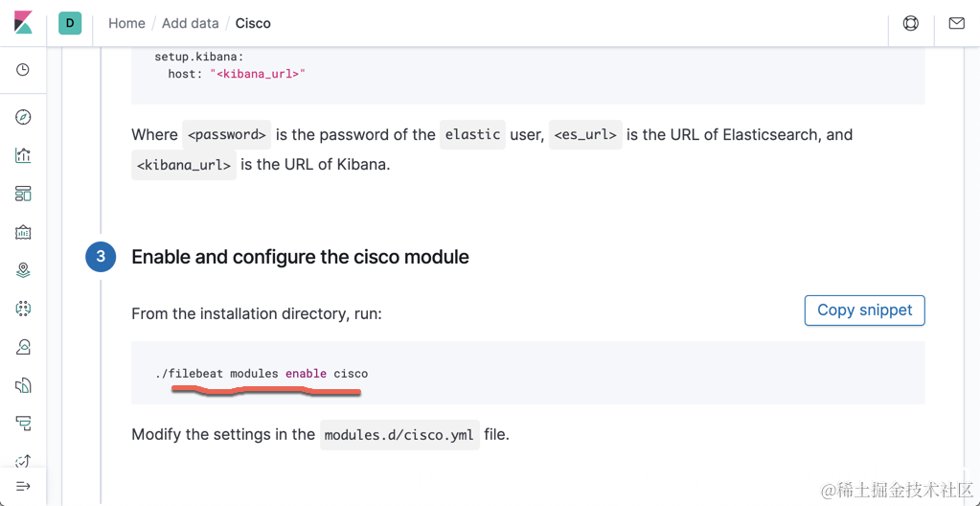980x506 pixels.
Task: Navigate to Add data breadcrumb
Action: coord(190,23)
